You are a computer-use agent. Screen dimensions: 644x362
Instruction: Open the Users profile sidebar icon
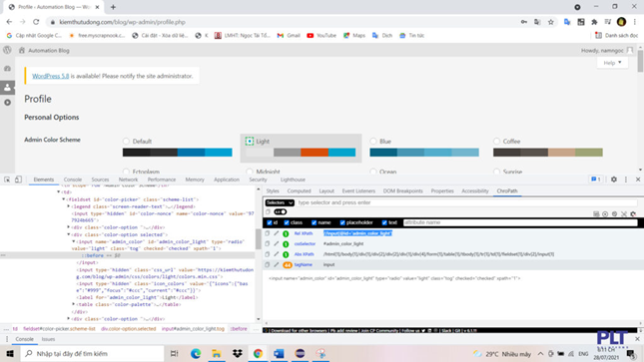[x=7, y=87]
